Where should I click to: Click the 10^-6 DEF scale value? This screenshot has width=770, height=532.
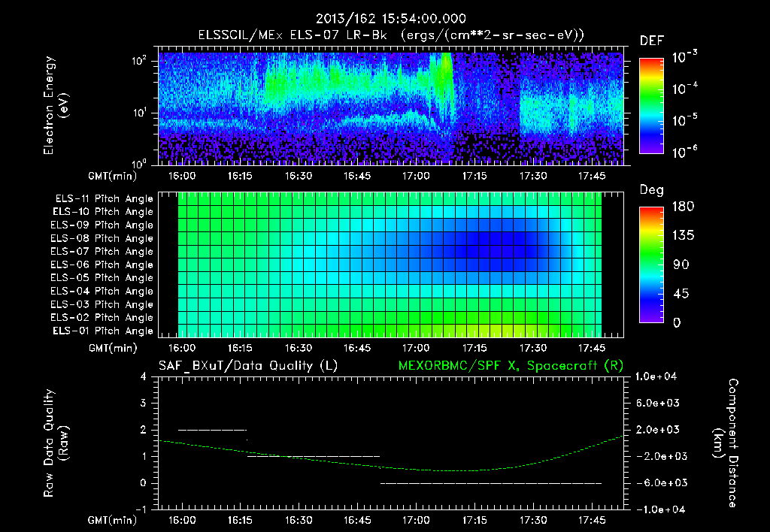point(684,152)
